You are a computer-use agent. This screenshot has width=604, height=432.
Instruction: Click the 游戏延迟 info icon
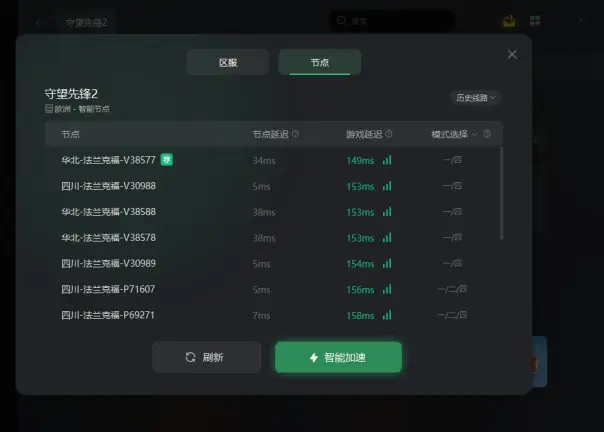click(x=389, y=134)
